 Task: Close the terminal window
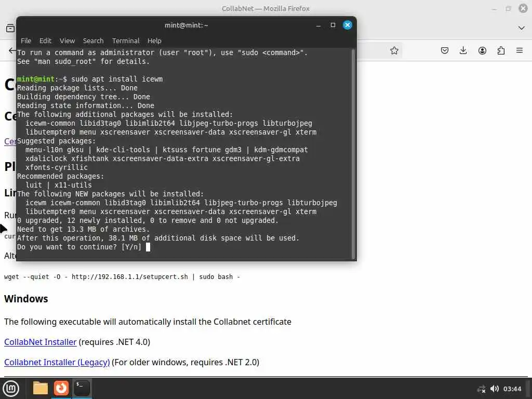click(x=348, y=25)
